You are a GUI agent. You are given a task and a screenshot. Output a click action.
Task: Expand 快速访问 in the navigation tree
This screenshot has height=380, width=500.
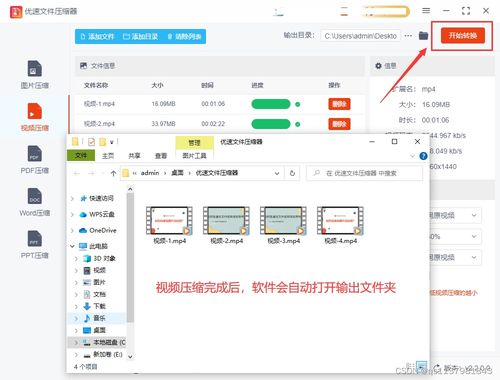[72, 199]
